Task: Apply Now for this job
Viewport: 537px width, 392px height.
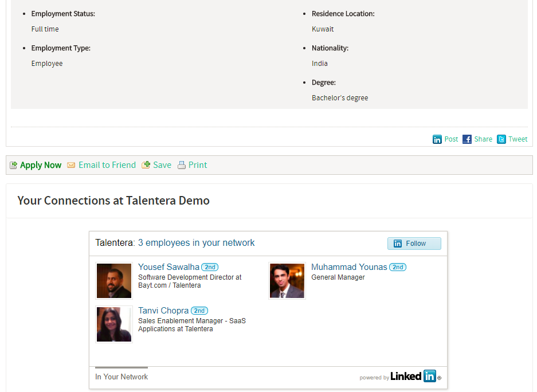Action: click(41, 166)
